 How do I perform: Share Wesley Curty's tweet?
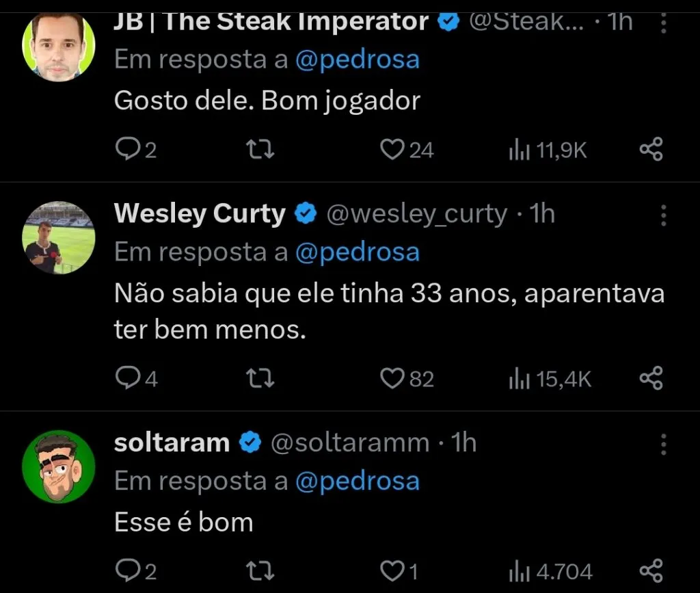(651, 378)
